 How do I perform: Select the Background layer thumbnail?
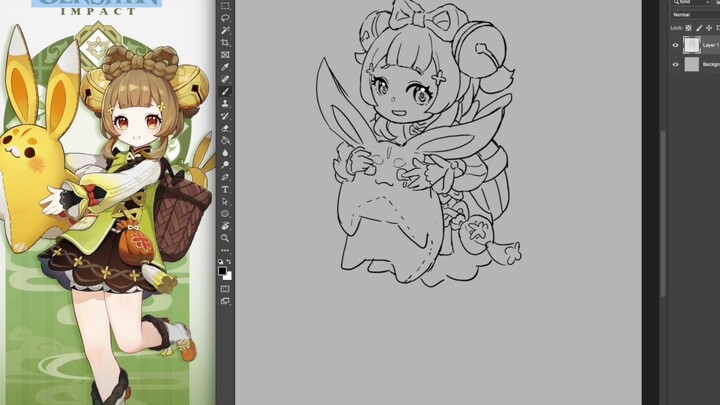[692, 64]
